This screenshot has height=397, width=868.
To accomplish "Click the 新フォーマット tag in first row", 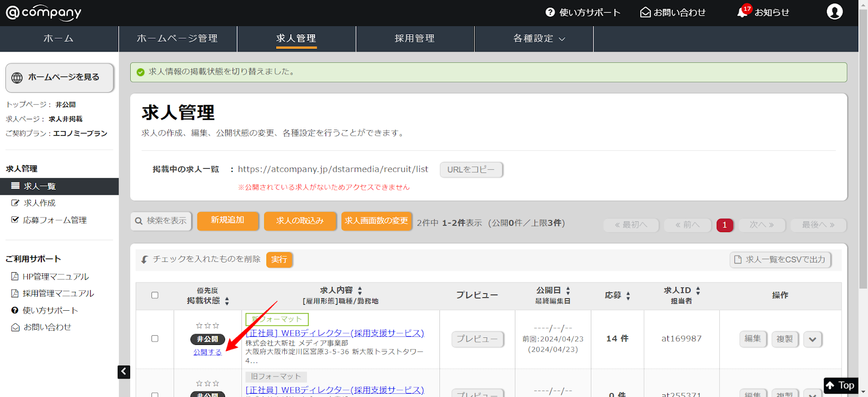I will (x=277, y=319).
